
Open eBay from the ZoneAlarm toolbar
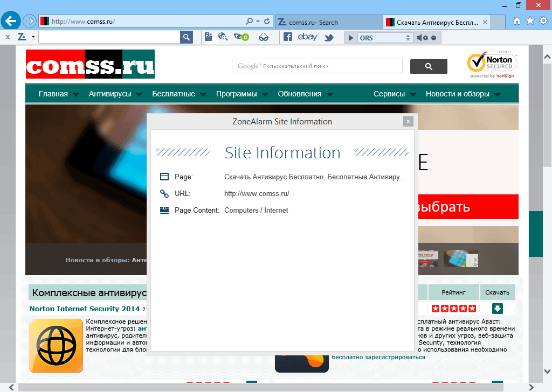307,37
